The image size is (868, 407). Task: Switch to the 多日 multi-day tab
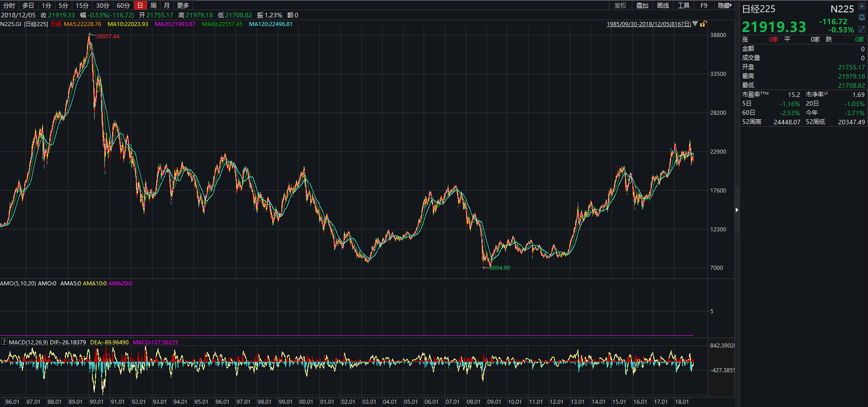(x=28, y=5)
